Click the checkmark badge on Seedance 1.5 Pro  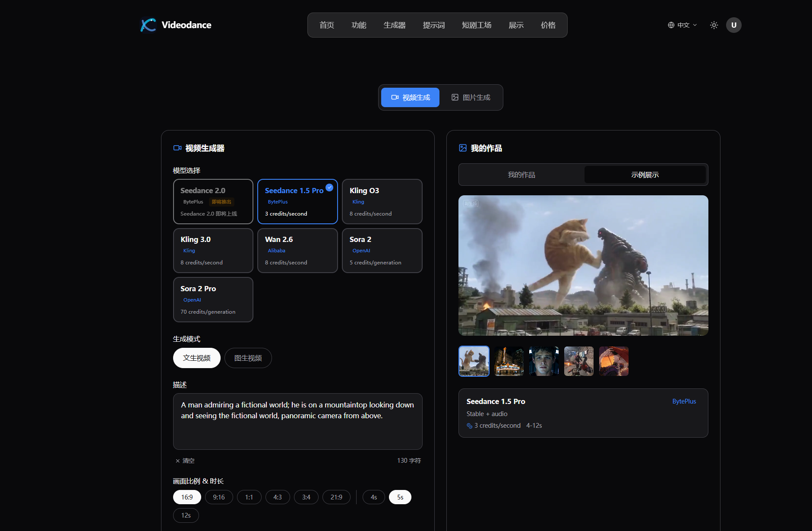tap(329, 188)
